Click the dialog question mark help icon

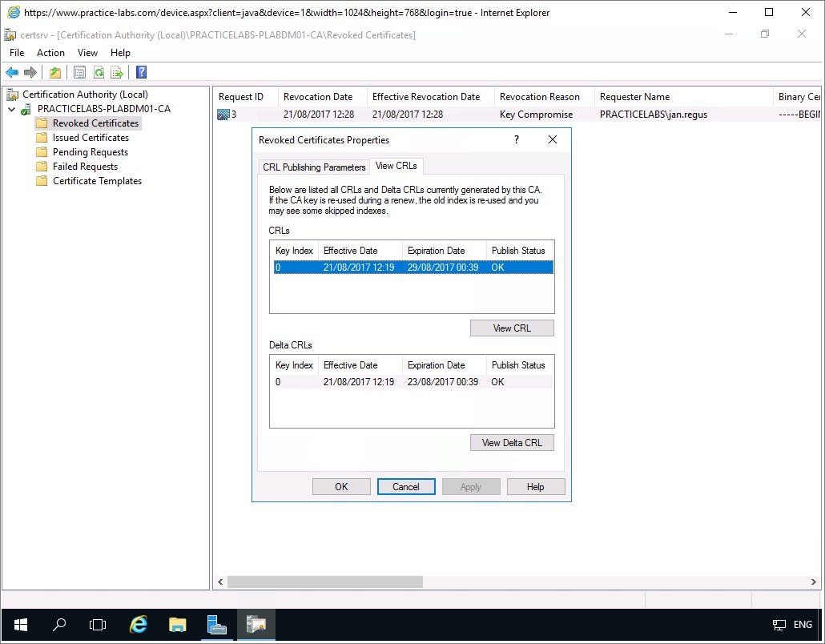coord(517,139)
